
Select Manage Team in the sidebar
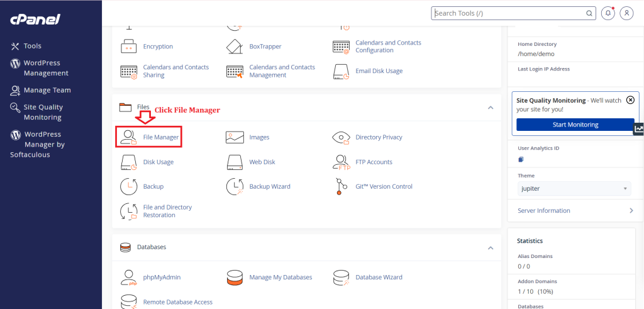coord(41,90)
